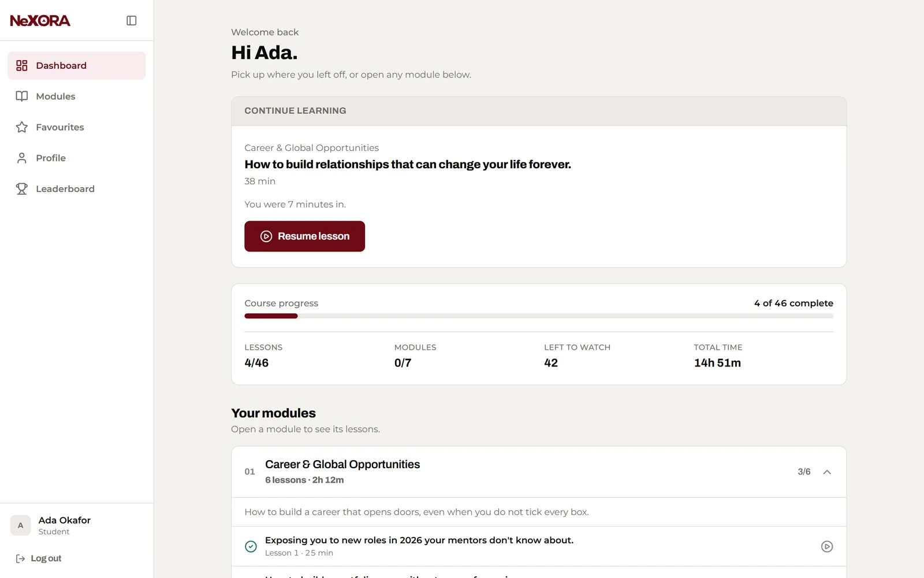The height and width of the screenshot is (578, 924).
Task: Play lesson 1 via its play icon
Action: point(827,546)
